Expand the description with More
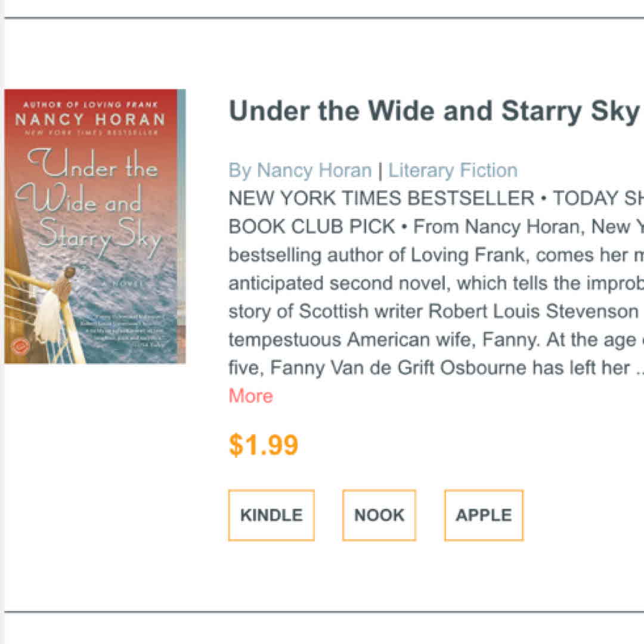 [250, 396]
